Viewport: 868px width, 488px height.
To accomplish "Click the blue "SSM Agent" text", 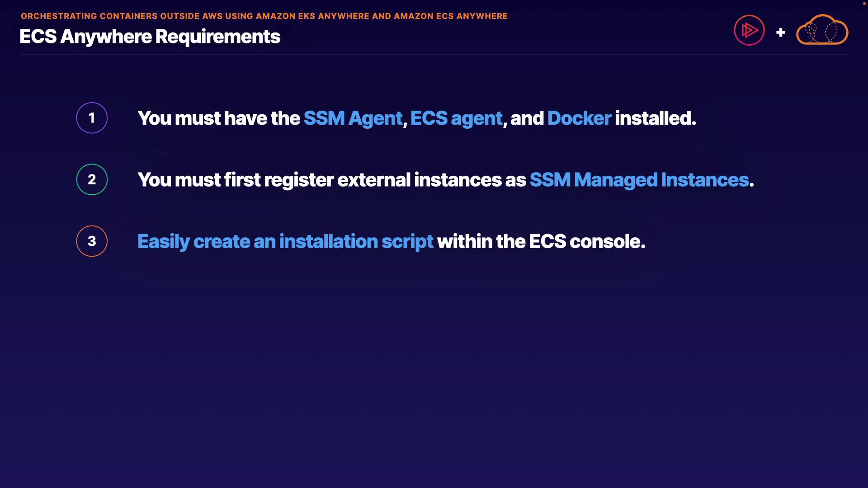I will (353, 118).
